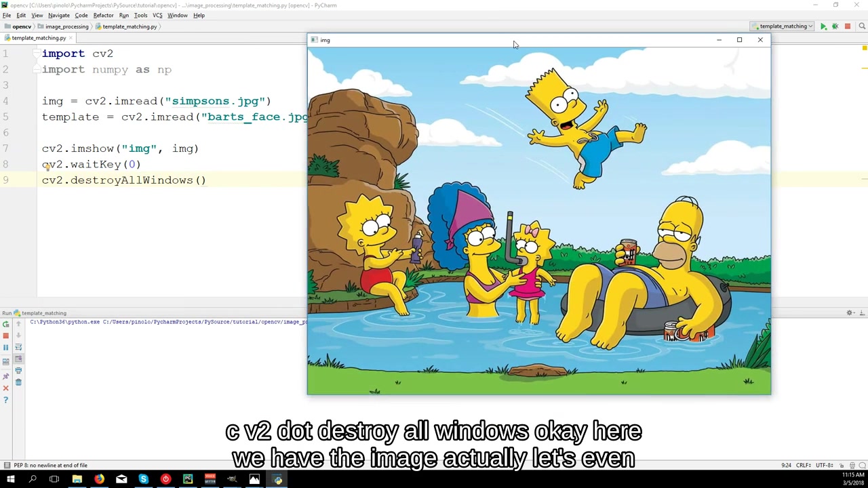
Task: Open Run panel settings gear
Action: tap(850, 313)
